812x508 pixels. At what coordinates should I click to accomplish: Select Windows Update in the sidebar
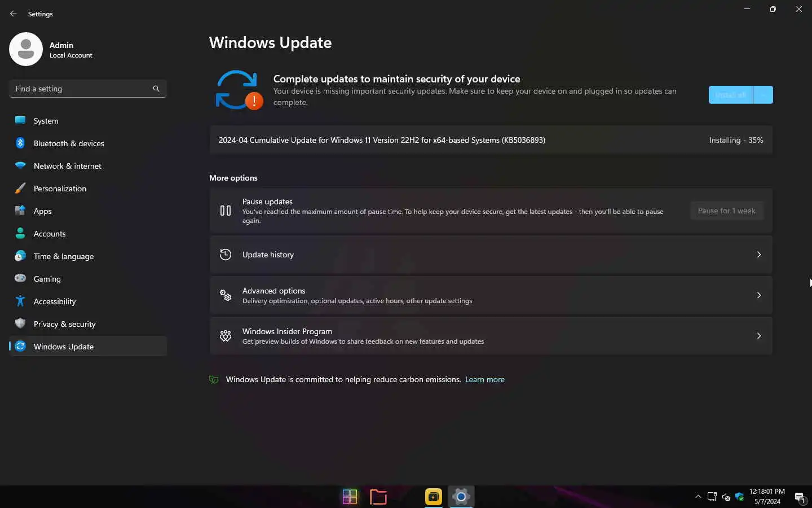coord(88,347)
